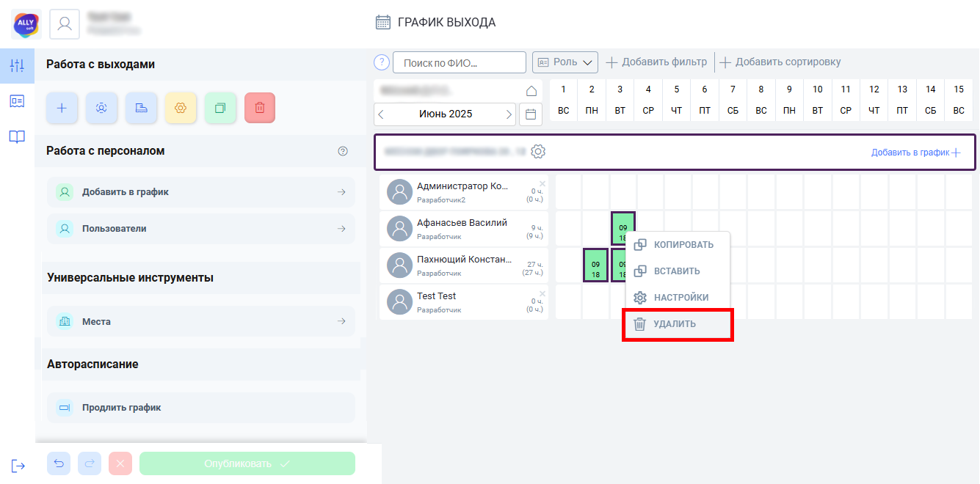Open Пользователи in the staff panel
Screen dimensions: 980x484
[x=200, y=229]
